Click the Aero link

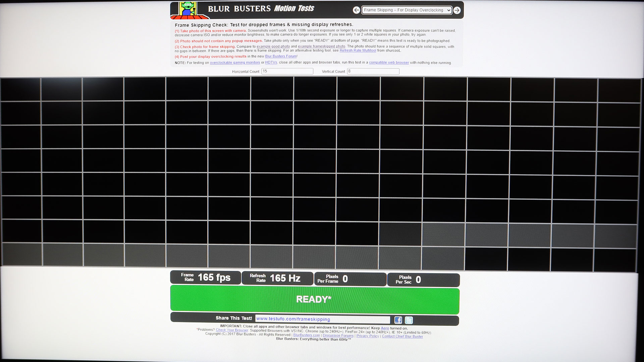tap(385, 328)
